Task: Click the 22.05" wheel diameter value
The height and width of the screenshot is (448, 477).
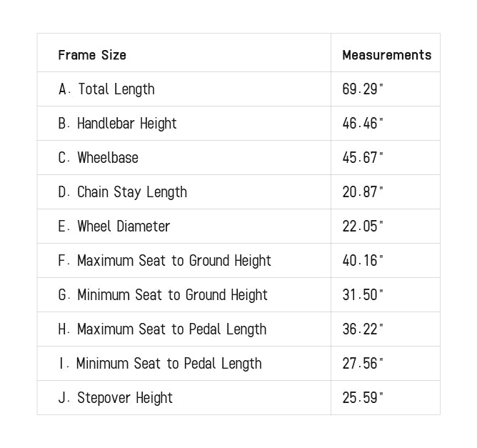Action: (363, 227)
